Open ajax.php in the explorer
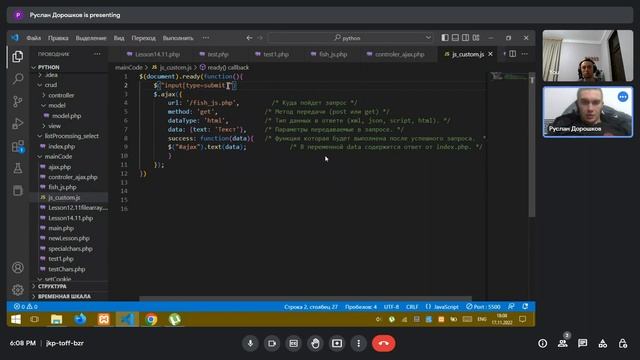Screen dimensions: 640x360 [60, 167]
